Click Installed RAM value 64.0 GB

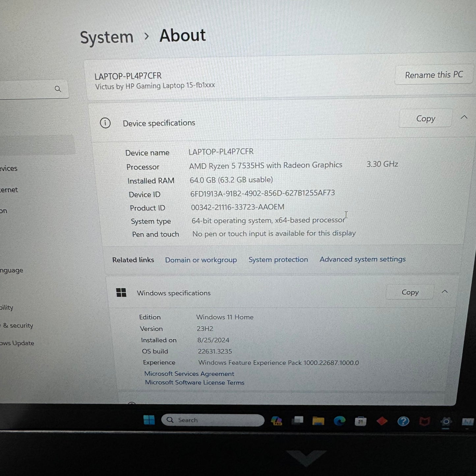[231, 180]
